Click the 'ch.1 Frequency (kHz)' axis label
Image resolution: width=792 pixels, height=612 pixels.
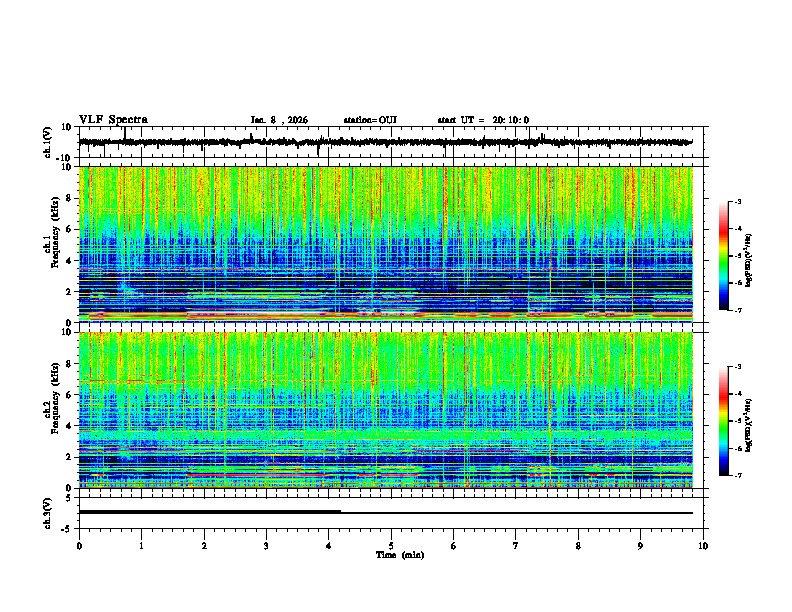[52, 233]
